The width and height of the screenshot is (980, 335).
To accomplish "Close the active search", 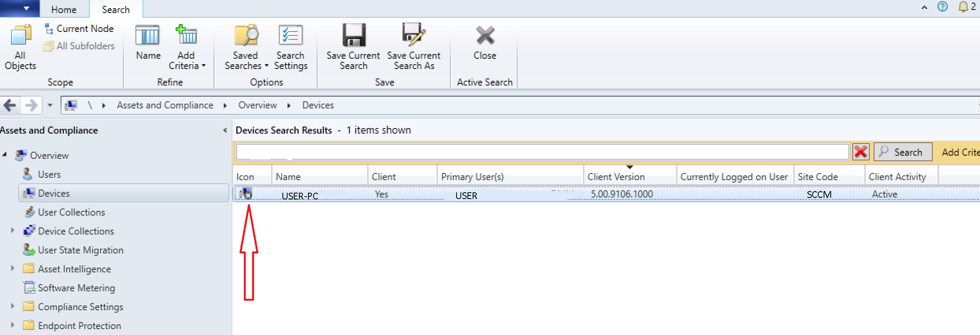I will point(485,43).
